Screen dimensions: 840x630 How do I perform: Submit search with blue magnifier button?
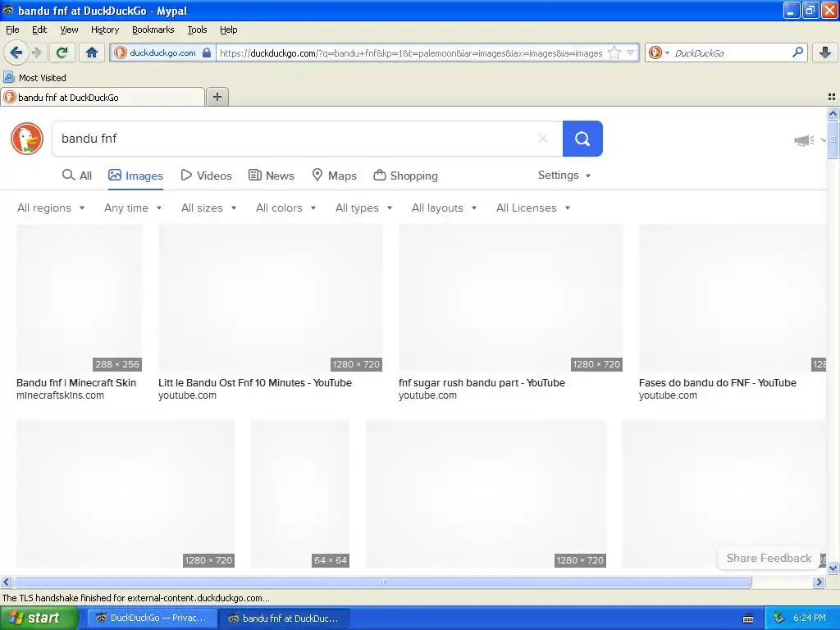pyautogui.click(x=582, y=139)
